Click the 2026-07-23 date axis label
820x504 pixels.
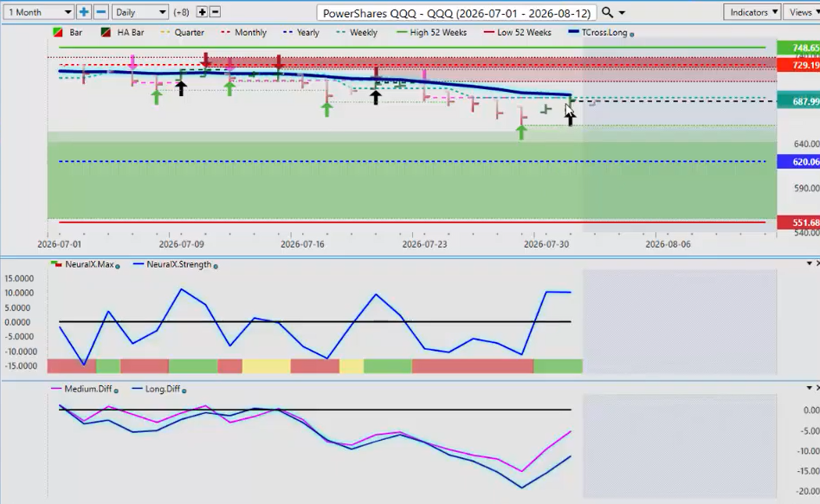(424, 244)
